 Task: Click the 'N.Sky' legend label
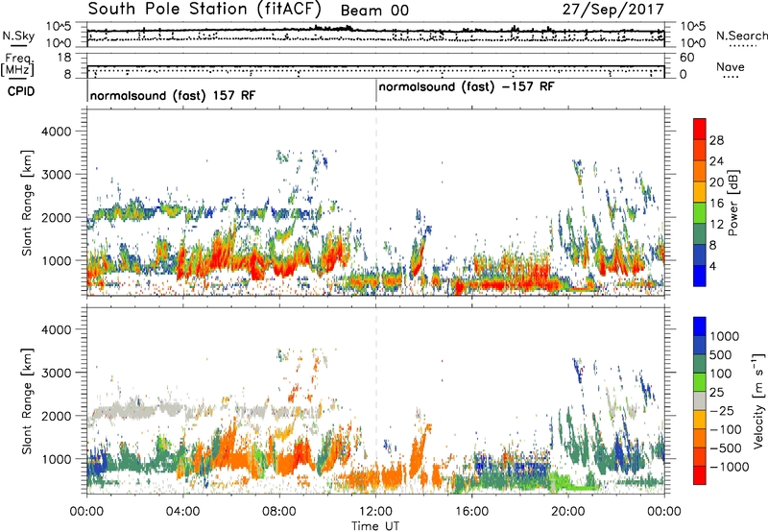[18, 36]
